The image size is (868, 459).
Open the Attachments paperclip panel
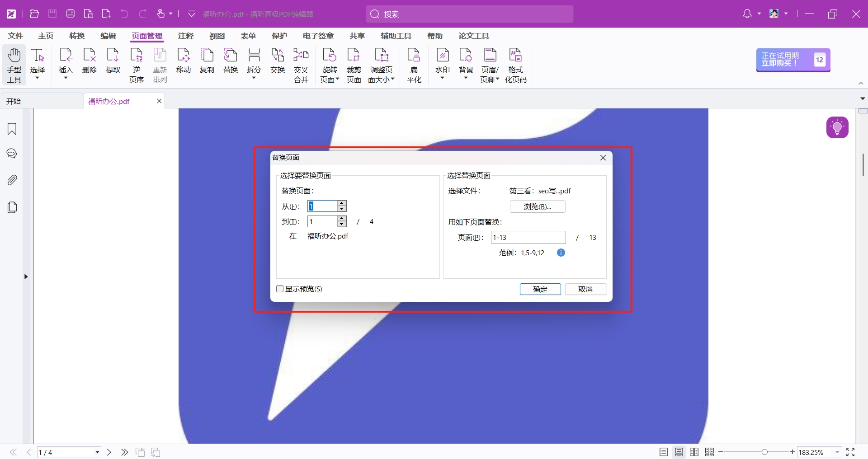click(12, 180)
